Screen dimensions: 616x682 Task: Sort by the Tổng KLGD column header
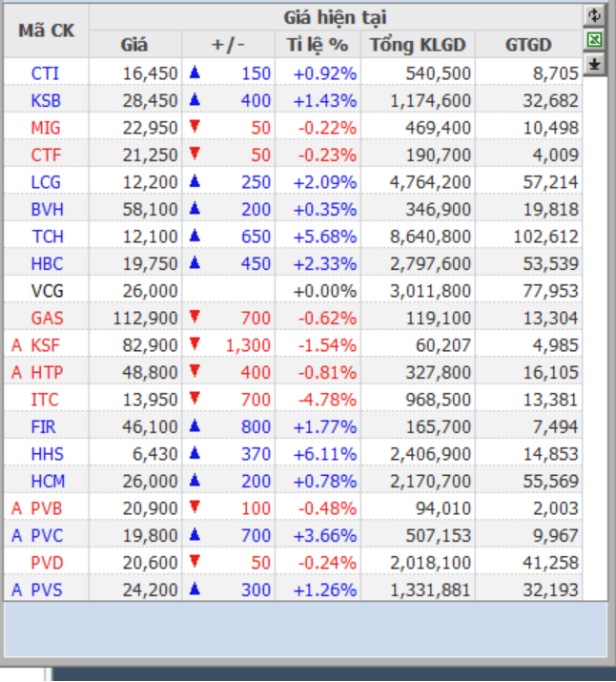(418, 45)
